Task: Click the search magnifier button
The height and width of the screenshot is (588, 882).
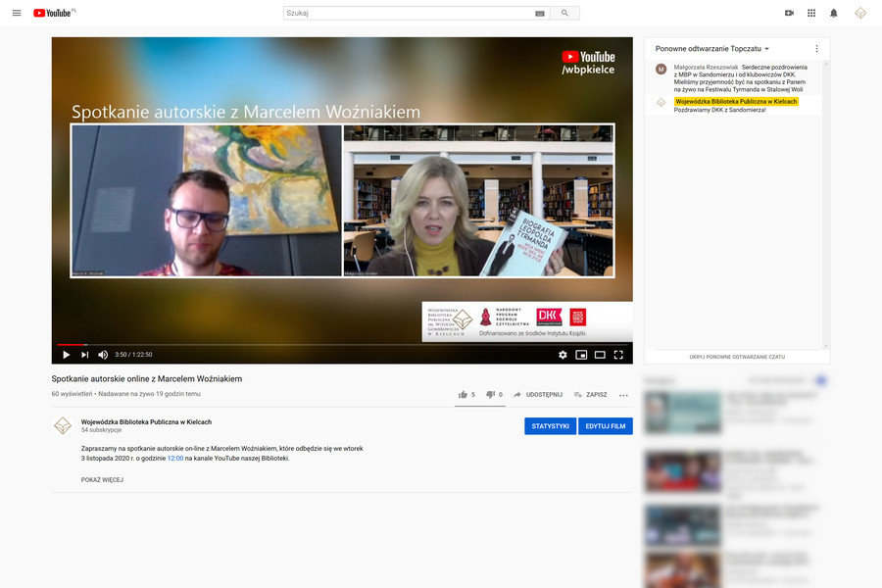Action: (x=564, y=13)
